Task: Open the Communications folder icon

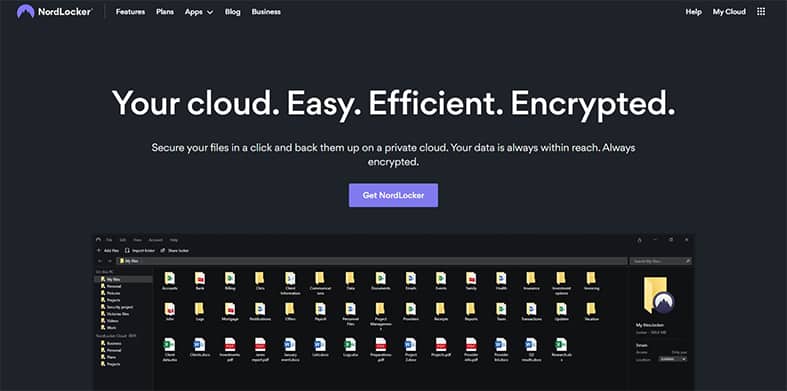Action: 320,278
